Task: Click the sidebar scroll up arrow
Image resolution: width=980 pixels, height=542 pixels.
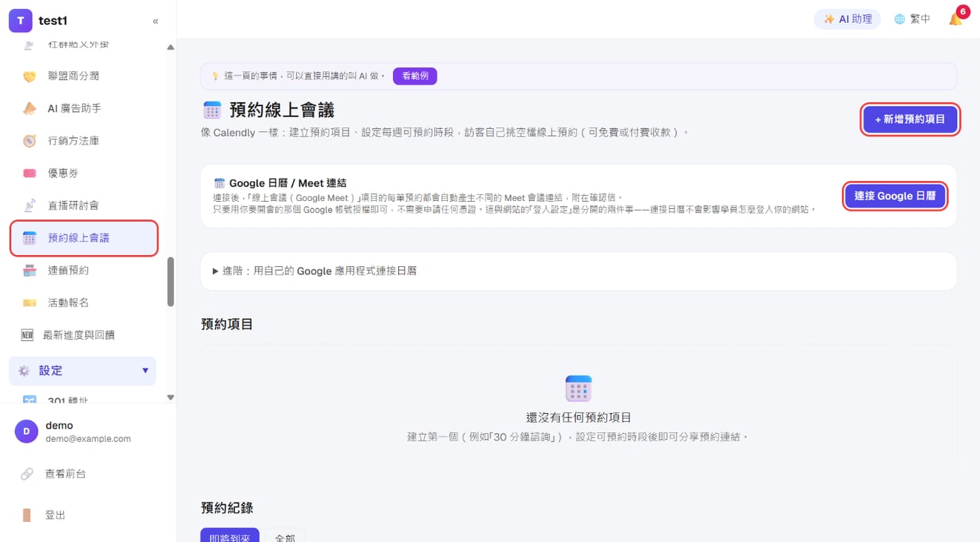Action: click(170, 47)
